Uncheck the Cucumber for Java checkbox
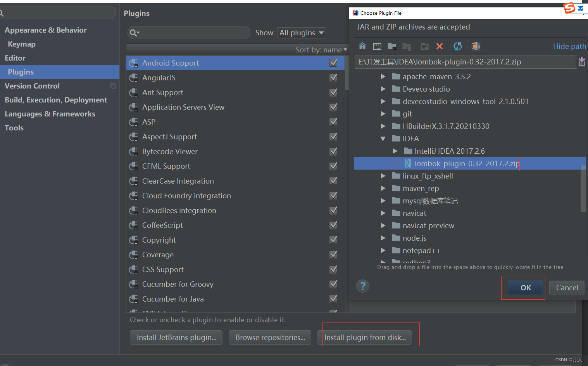588x366 pixels. [x=333, y=299]
